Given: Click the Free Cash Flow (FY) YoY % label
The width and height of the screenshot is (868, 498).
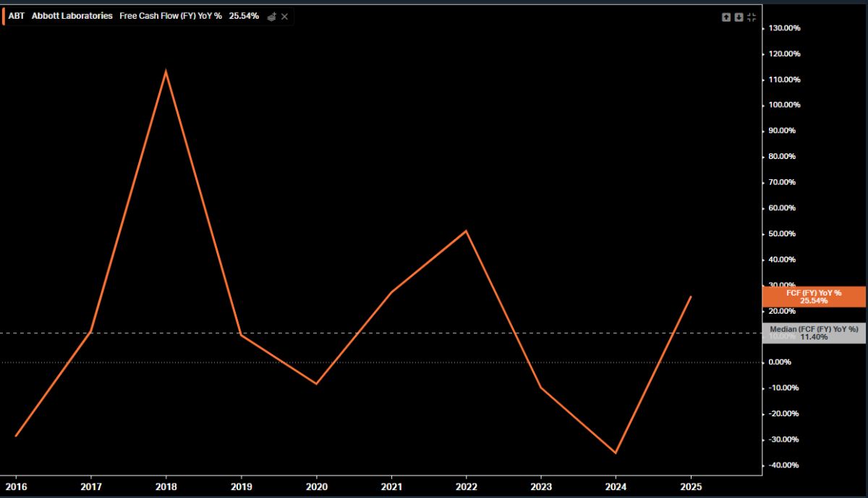Looking at the screenshot, I should point(171,16).
